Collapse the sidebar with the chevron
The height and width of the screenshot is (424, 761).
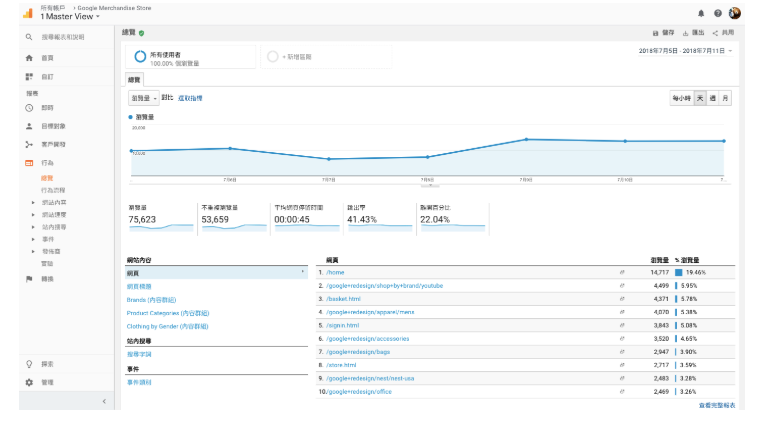tap(104, 401)
